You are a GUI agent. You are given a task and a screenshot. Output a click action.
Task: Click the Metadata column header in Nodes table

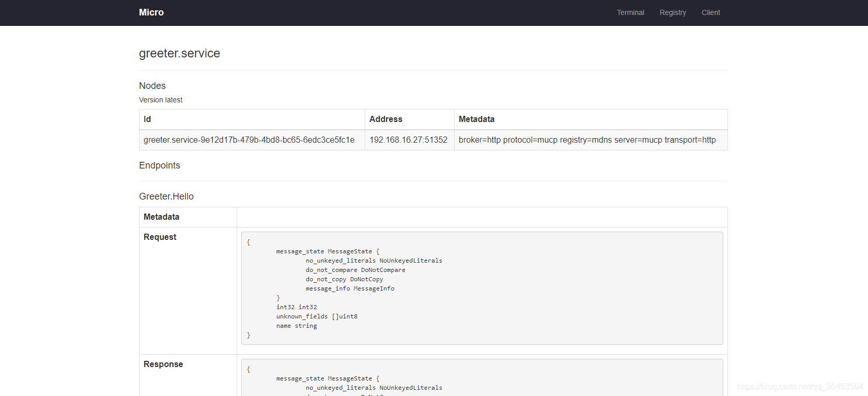(591, 119)
